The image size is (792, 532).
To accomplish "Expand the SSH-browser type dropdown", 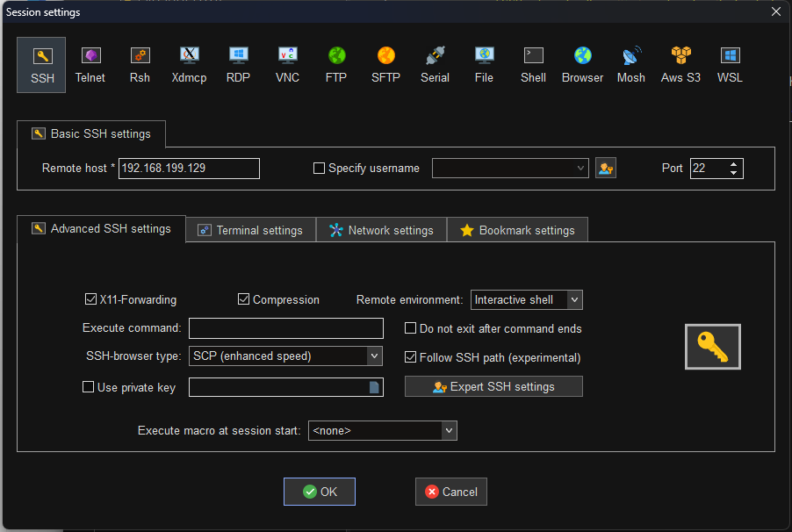I will pos(285,356).
